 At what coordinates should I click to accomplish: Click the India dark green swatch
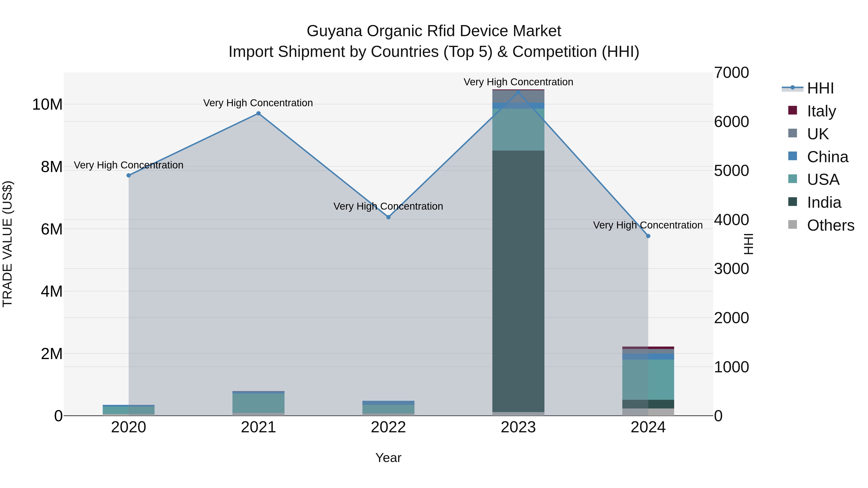click(x=793, y=201)
